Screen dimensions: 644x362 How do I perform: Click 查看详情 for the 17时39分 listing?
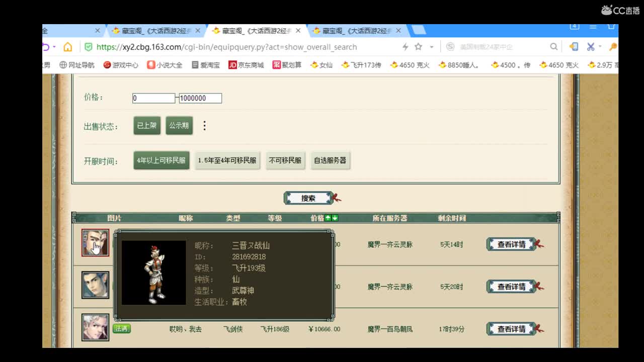click(512, 329)
